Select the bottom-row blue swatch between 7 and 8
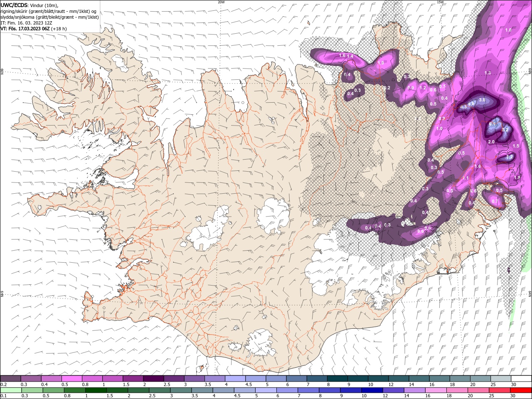This screenshot has height=399, width=532. (309, 390)
